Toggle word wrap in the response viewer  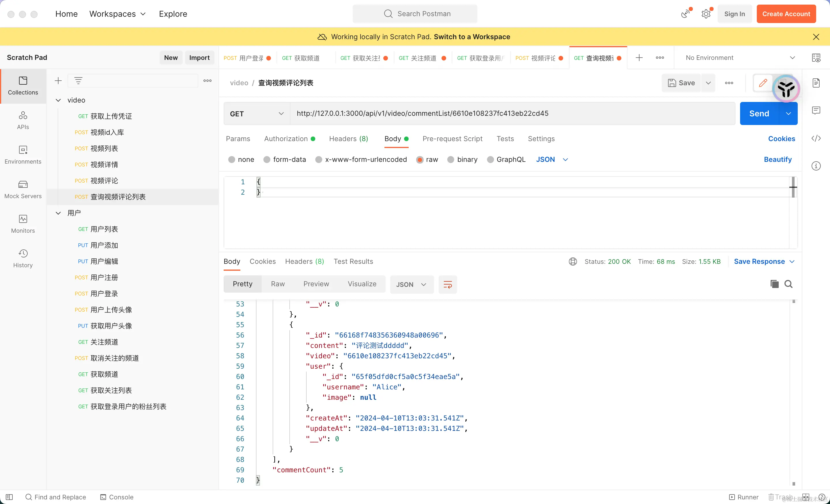coord(447,285)
